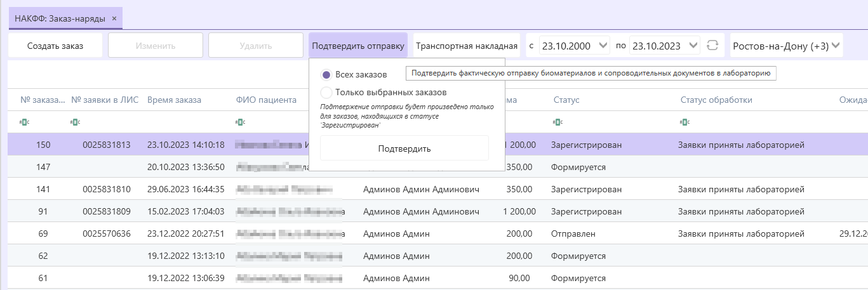Sort by Статус обработки column header

point(716,100)
